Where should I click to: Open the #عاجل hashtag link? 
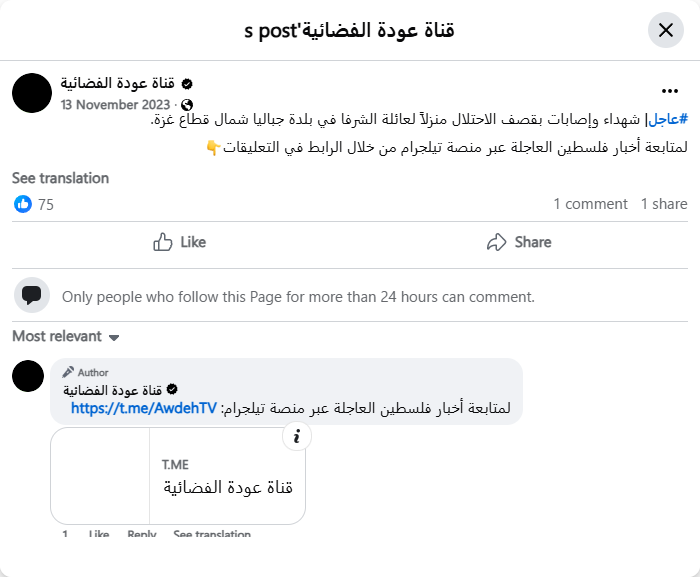point(669,119)
